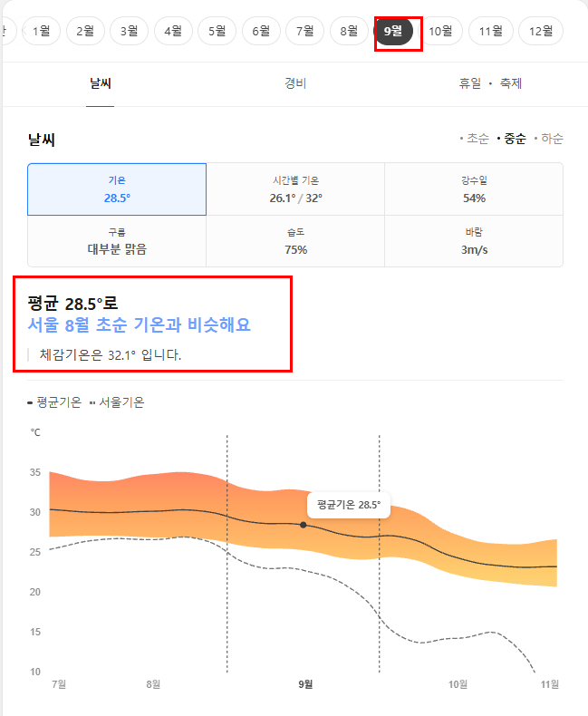The height and width of the screenshot is (716, 588).
Task: Click the 체감기온은 32.1° 입니다 text
Action: (x=110, y=354)
